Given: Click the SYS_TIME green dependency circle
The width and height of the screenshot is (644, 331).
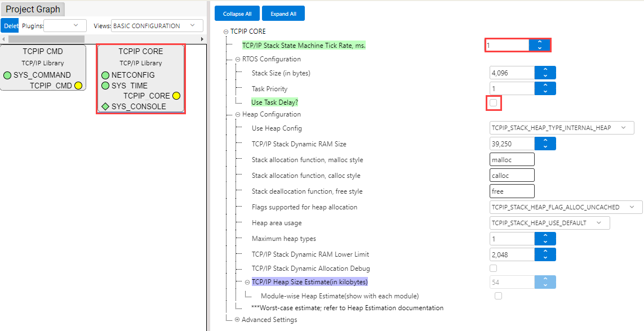Looking at the screenshot, I should point(105,86).
